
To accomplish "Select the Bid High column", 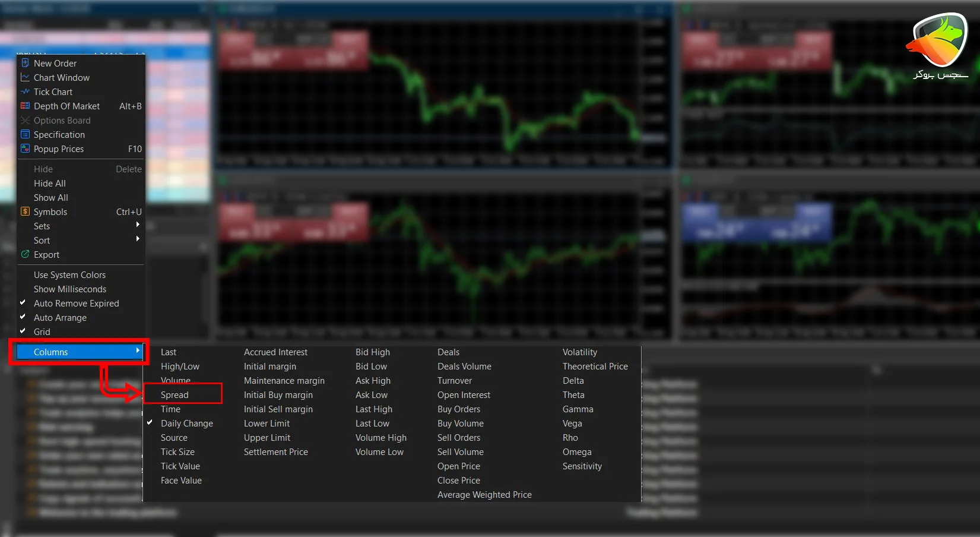I will 373,352.
